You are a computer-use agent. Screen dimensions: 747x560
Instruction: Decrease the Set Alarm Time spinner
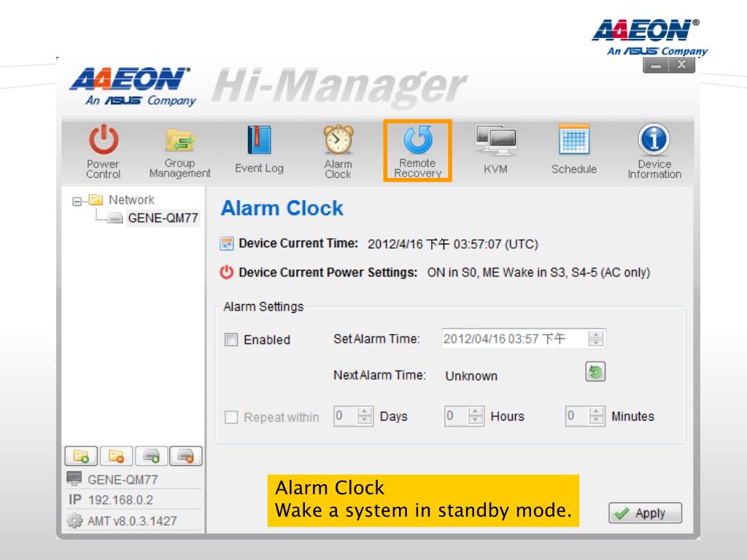[x=595, y=343]
